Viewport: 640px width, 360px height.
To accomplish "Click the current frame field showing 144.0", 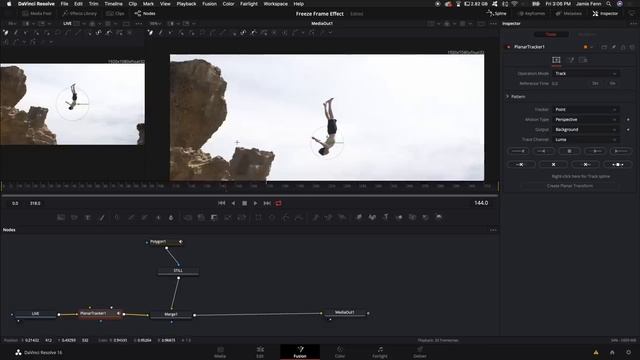I will (481, 203).
